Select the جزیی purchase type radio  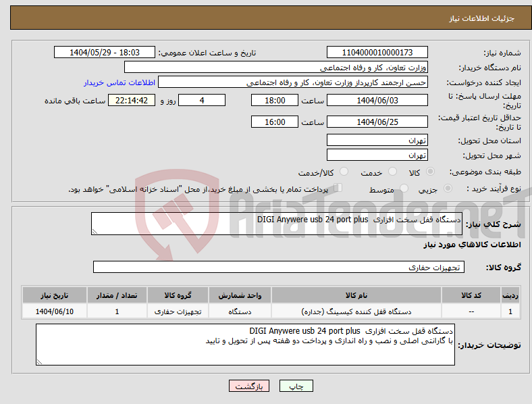448,188
